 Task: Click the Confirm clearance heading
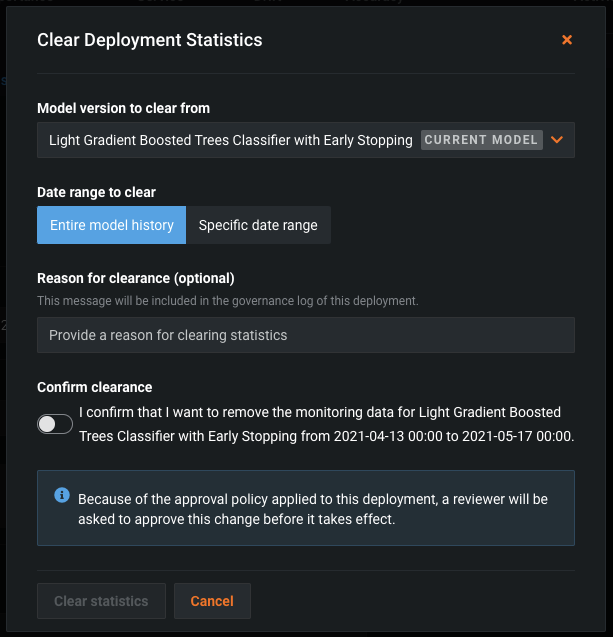[95, 387]
